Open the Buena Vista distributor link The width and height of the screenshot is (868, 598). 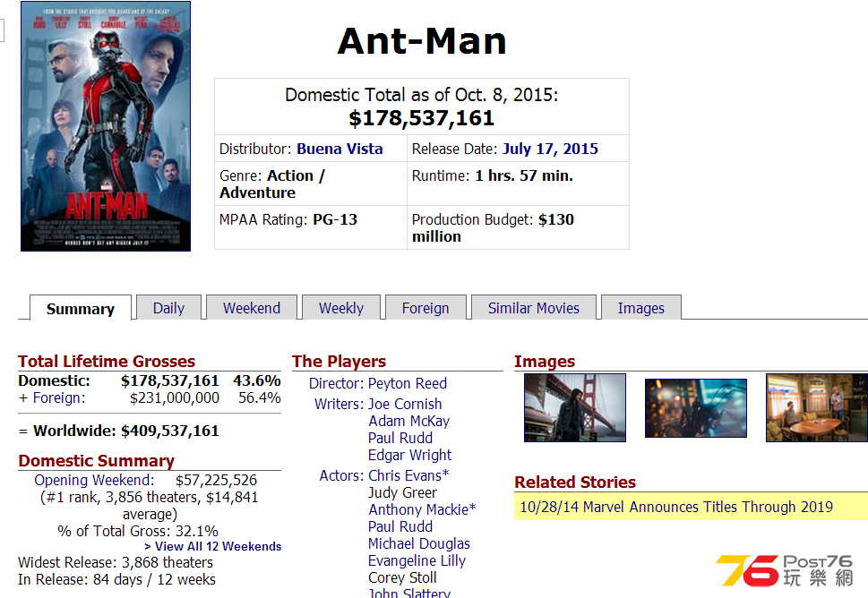point(339,149)
